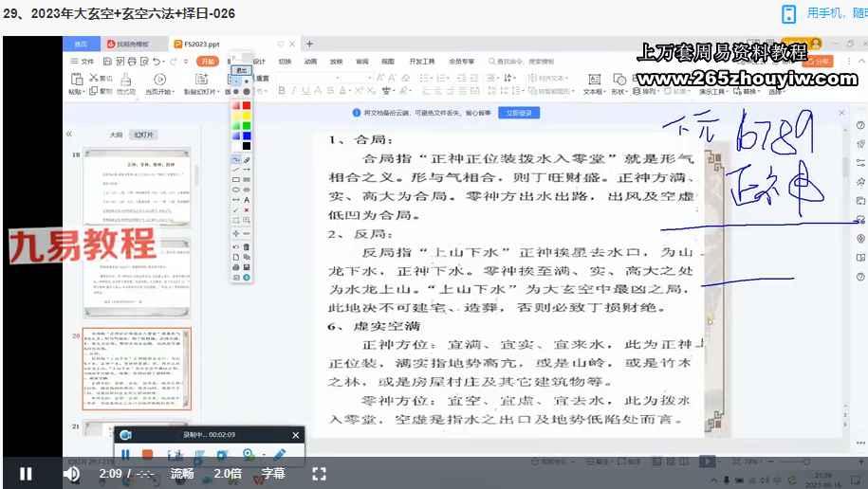Collapse the slide panel with double-chevron
The image size is (868, 489).
[69, 135]
